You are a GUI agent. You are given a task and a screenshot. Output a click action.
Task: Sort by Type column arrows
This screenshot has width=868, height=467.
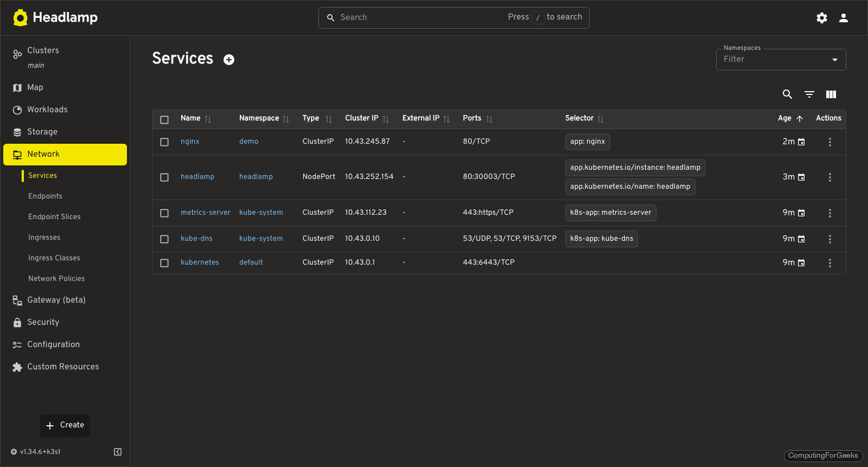(329, 119)
